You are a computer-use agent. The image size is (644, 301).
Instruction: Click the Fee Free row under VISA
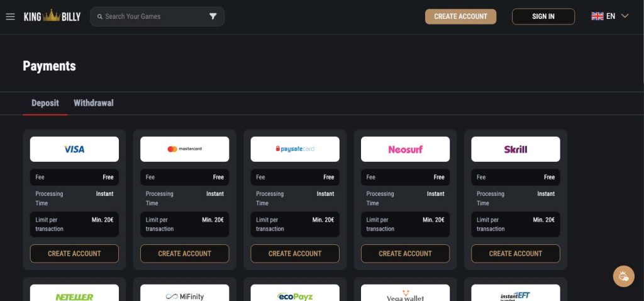click(x=74, y=177)
